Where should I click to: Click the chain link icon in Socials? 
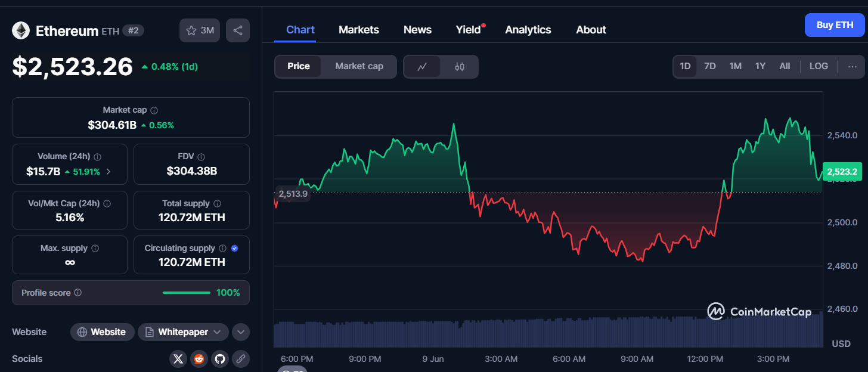[241, 359]
